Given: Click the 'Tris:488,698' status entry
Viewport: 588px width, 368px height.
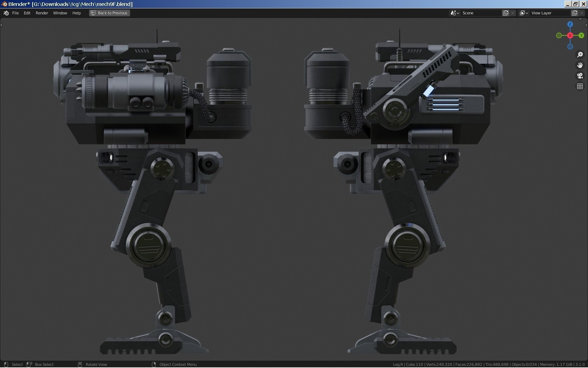Looking at the screenshot, I should 497,364.
